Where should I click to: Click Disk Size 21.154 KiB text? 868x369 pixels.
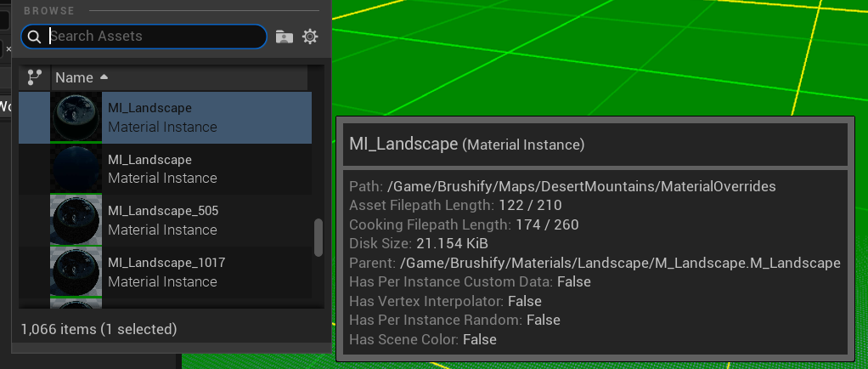click(x=419, y=244)
